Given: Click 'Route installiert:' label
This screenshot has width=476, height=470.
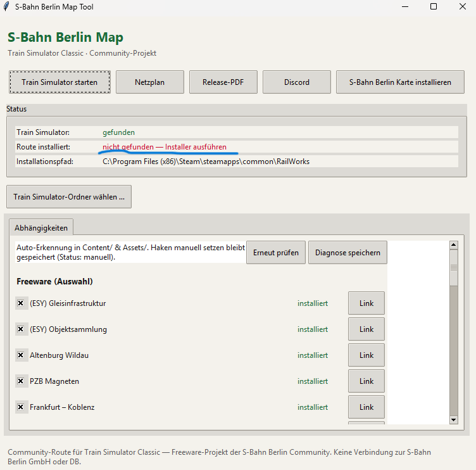Looking at the screenshot, I should click(x=43, y=147).
